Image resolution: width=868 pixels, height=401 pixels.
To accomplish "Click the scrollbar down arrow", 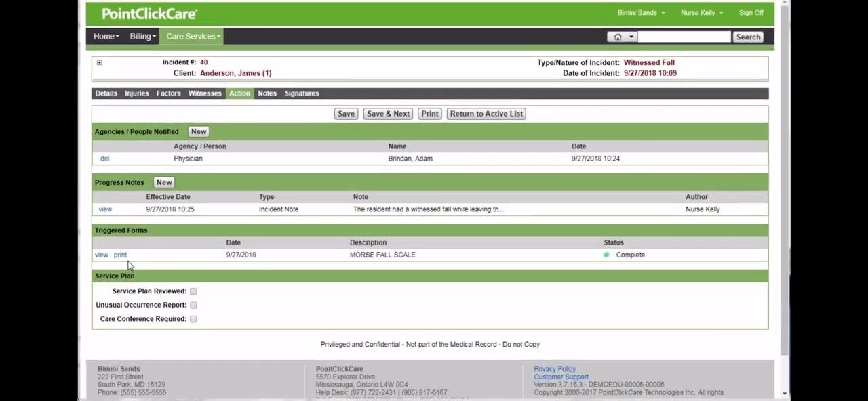I will pyautogui.click(x=785, y=394).
